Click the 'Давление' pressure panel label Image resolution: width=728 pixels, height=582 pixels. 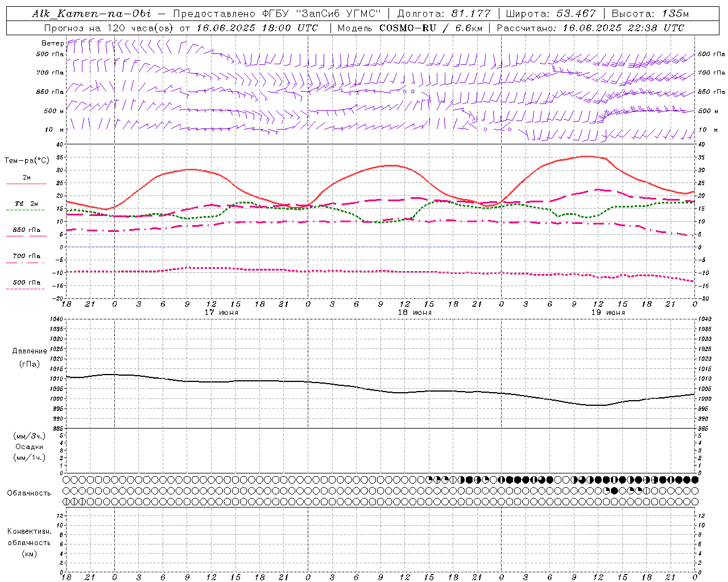(x=30, y=351)
